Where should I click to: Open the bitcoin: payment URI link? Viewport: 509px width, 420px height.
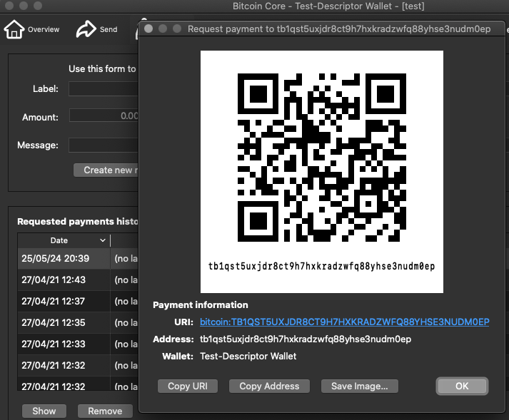click(344, 322)
